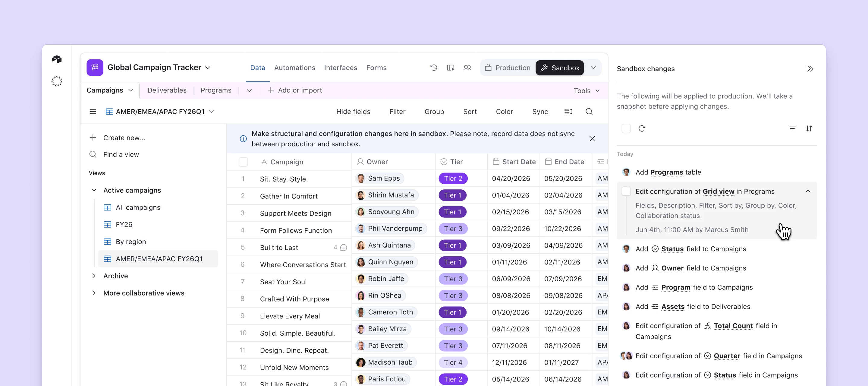
Task: Open the collaborators panel (people icon)
Action: tap(467, 68)
